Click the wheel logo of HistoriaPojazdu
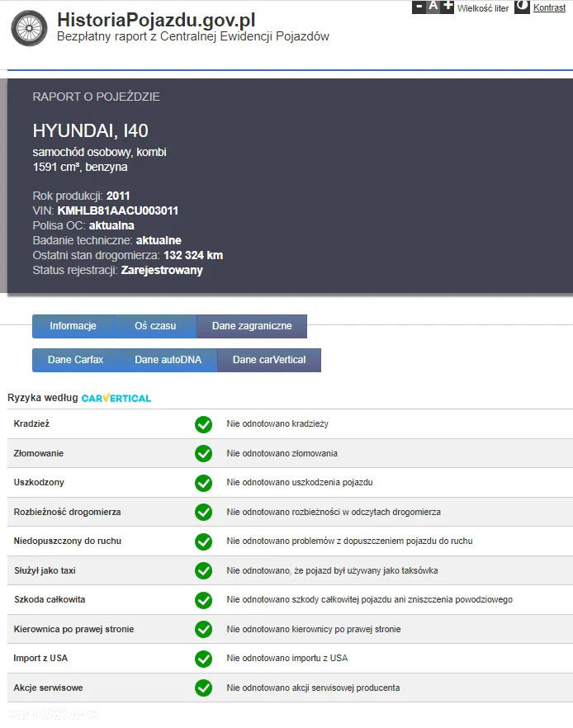Screen dimensions: 573x728 [x=29, y=29]
